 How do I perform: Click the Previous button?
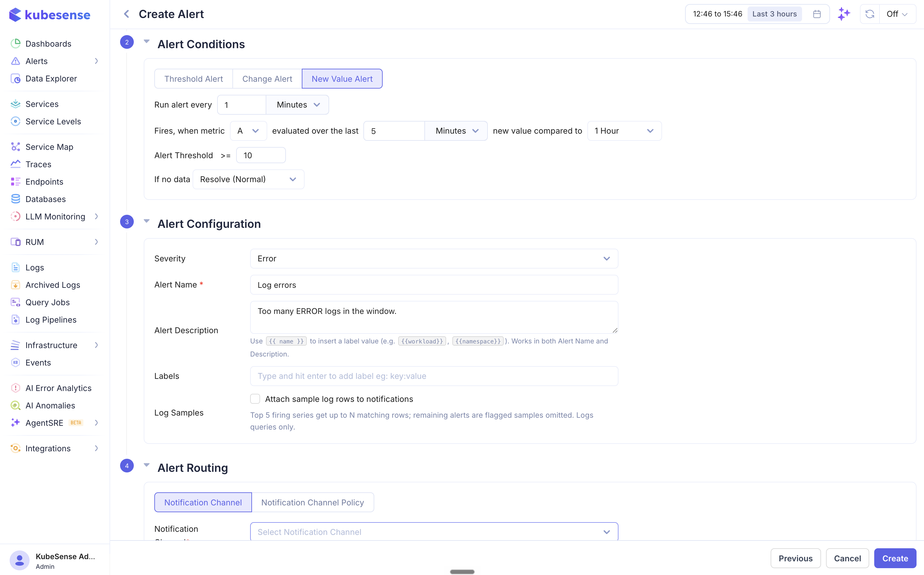click(796, 558)
